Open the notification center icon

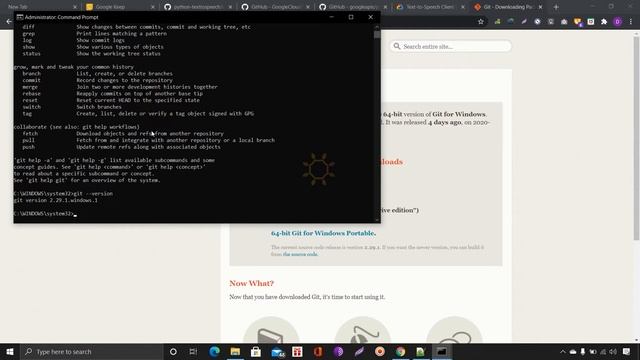click(627, 351)
